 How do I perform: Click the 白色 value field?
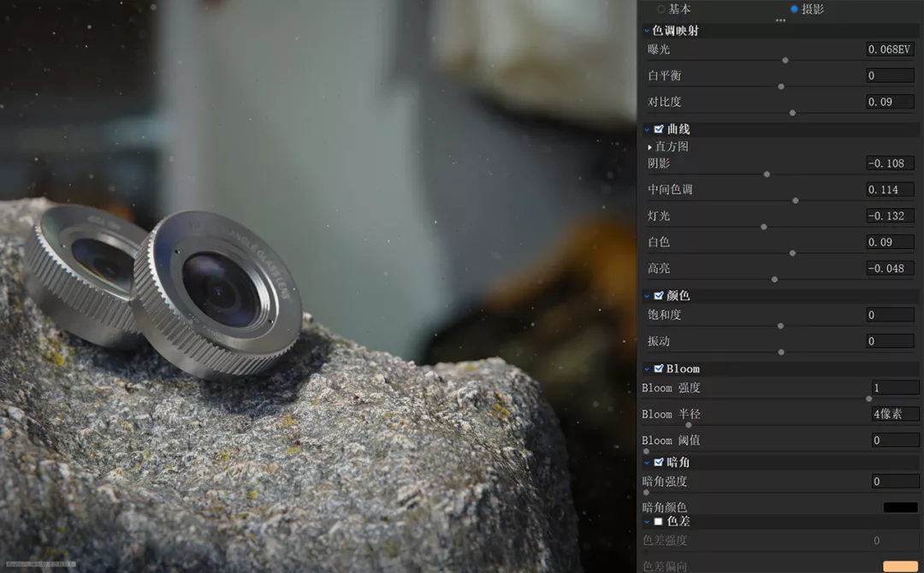coord(890,242)
